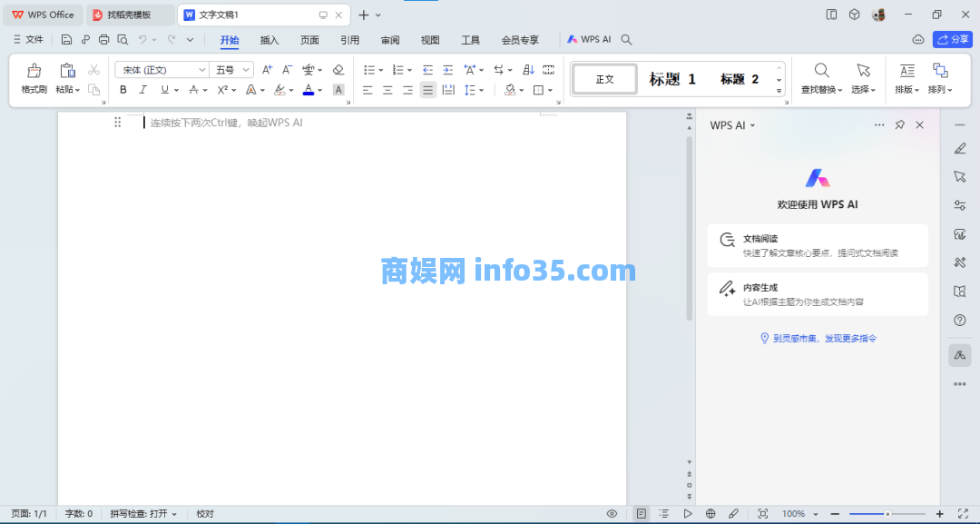The height and width of the screenshot is (524, 980).
Task: Open the Insert (插入) ribbon tab
Action: pos(269,40)
